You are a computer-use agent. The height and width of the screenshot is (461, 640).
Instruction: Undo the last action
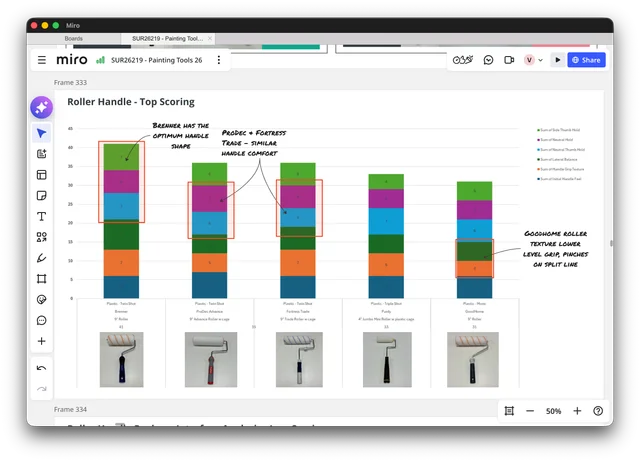pyautogui.click(x=42, y=368)
